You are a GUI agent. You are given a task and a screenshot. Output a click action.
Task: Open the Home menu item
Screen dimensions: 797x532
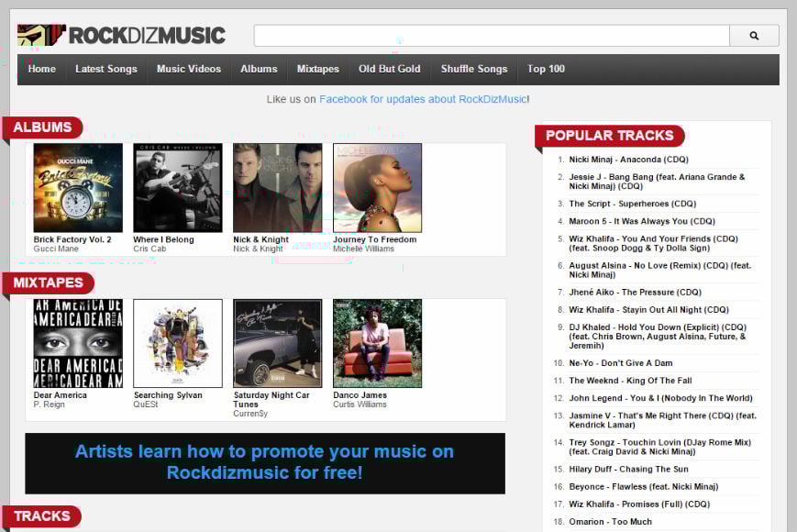tap(41, 69)
